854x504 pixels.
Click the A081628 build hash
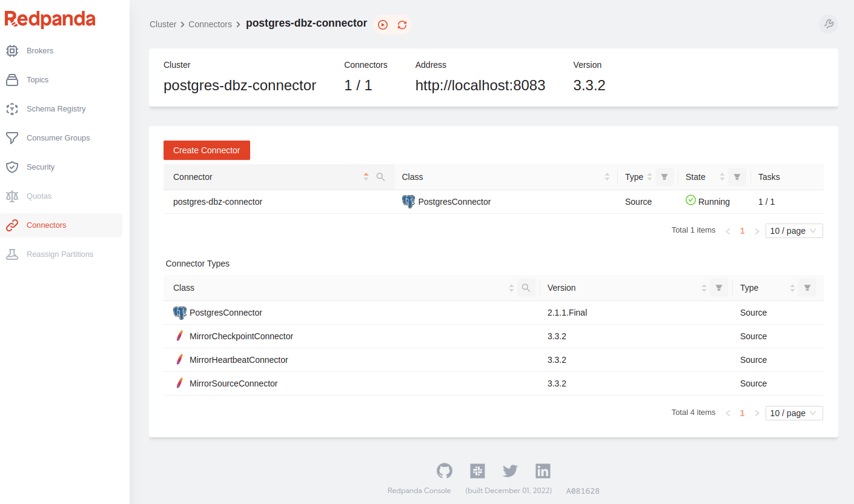(583, 491)
